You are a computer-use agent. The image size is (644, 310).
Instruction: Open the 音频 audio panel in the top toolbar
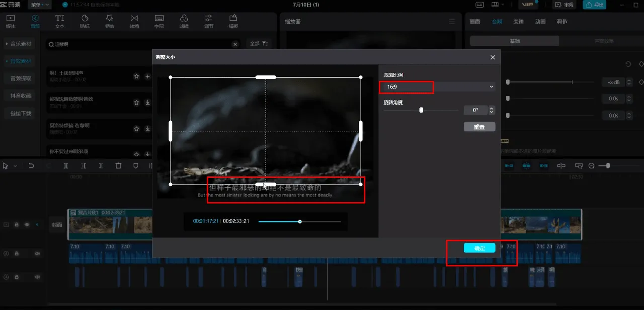(35, 21)
